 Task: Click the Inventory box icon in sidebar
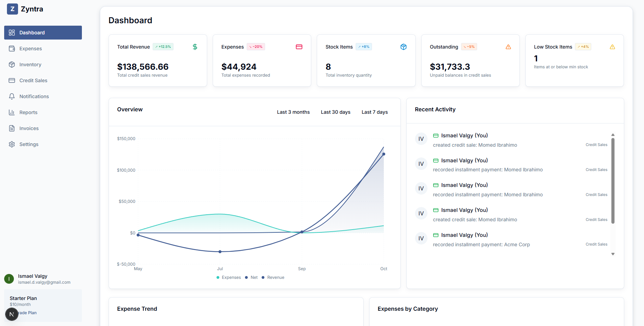point(12,65)
